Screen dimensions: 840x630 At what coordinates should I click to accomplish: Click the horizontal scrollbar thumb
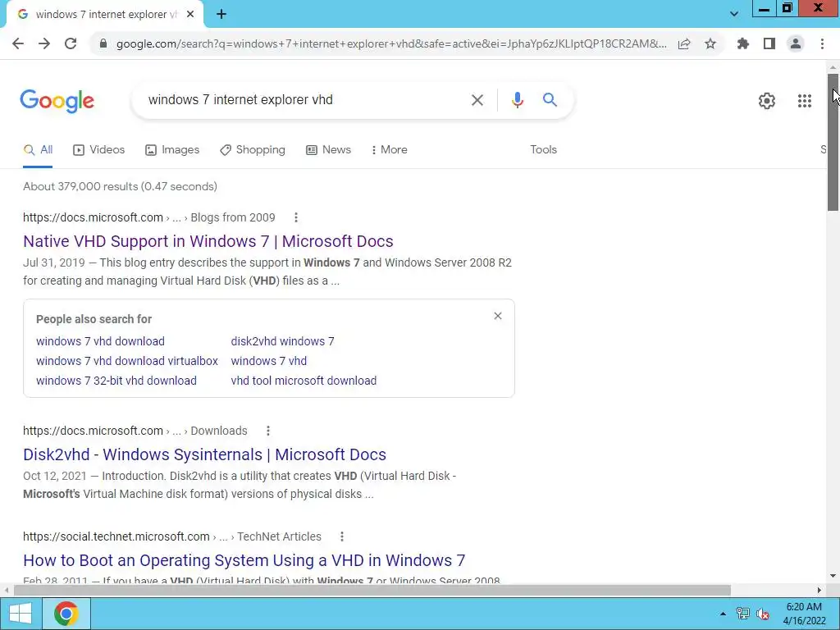click(372, 591)
